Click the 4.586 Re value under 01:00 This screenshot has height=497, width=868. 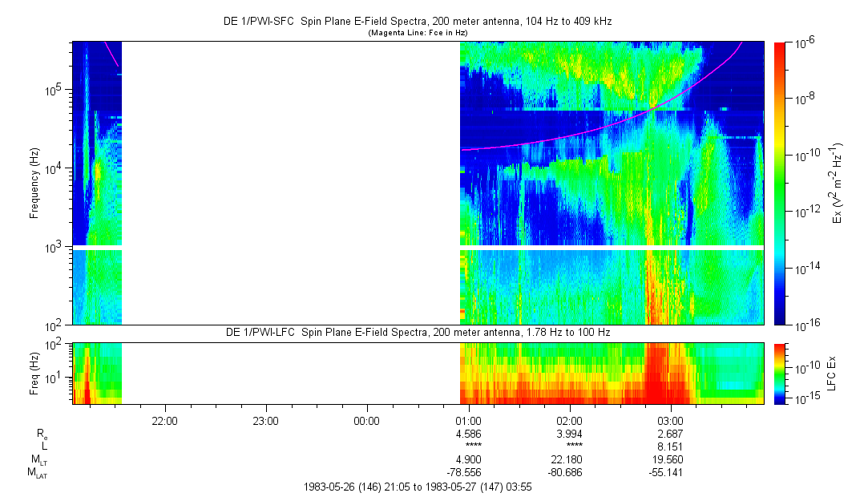(x=467, y=434)
